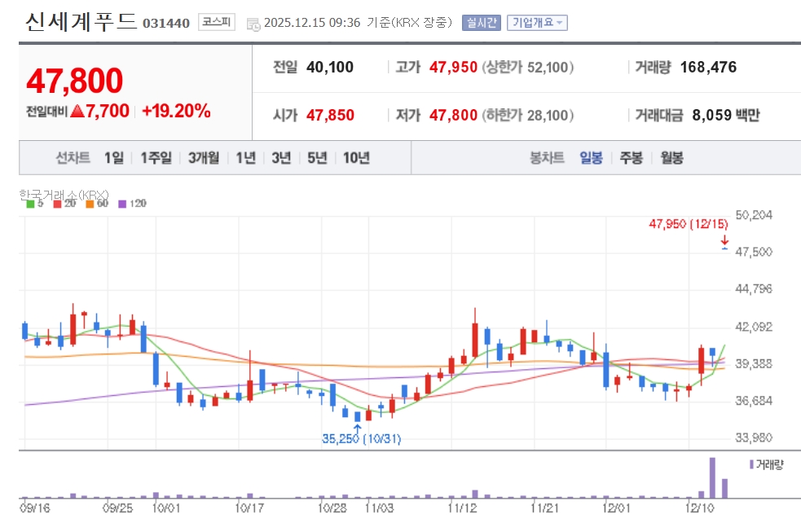Click the 35,250 (10/31) low marker label
The image size is (801, 532).
[x=361, y=438]
